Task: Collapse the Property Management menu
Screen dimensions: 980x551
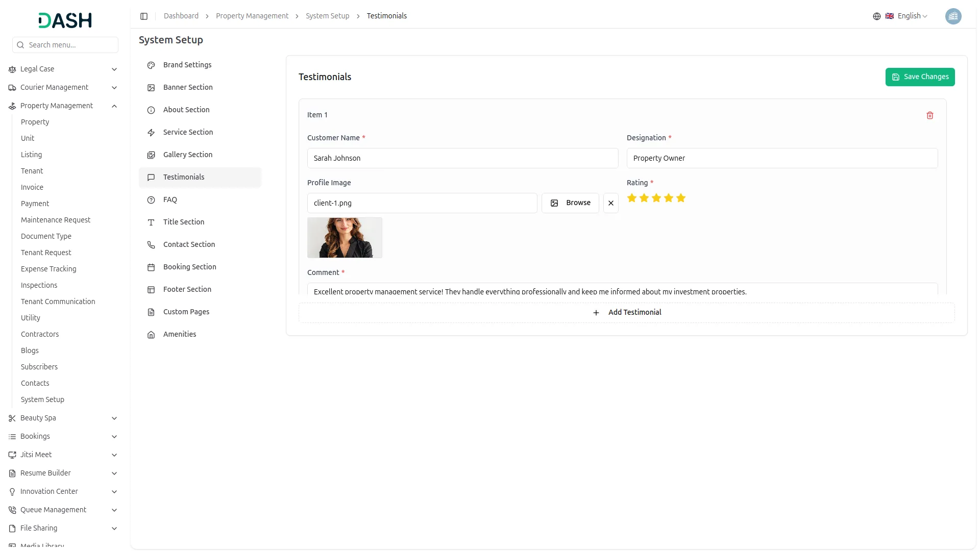Action: [x=114, y=106]
